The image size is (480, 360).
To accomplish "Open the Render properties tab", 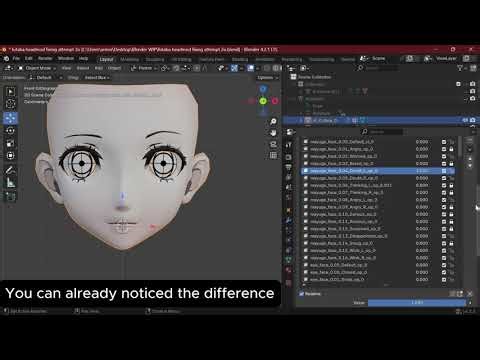I will 289,157.
